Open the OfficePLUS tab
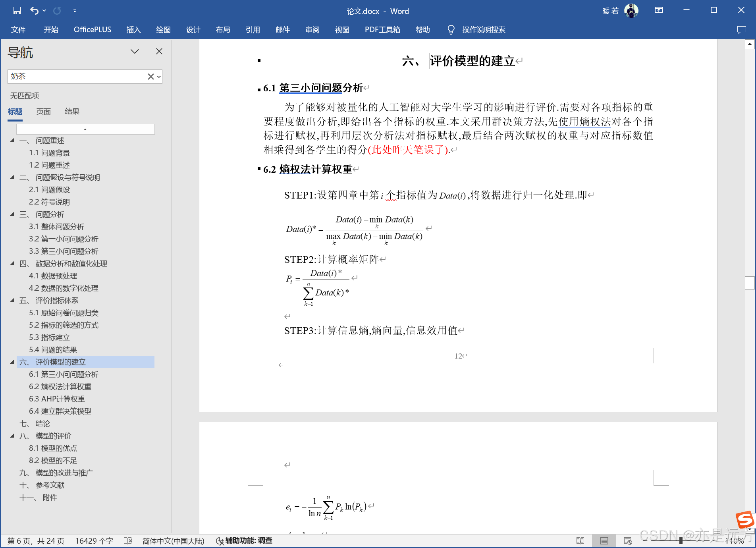This screenshot has width=756, height=548. pyautogui.click(x=93, y=30)
